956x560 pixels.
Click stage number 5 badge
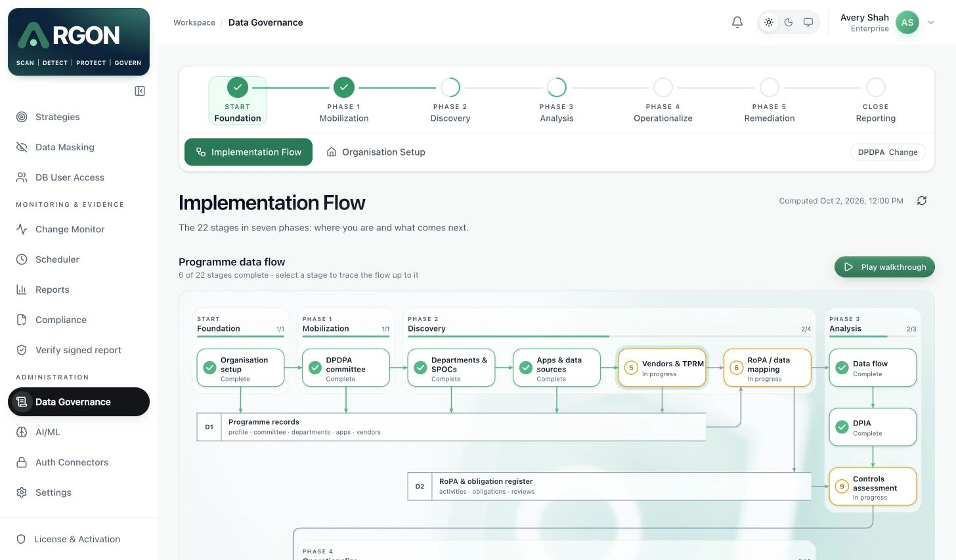(631, 368)
